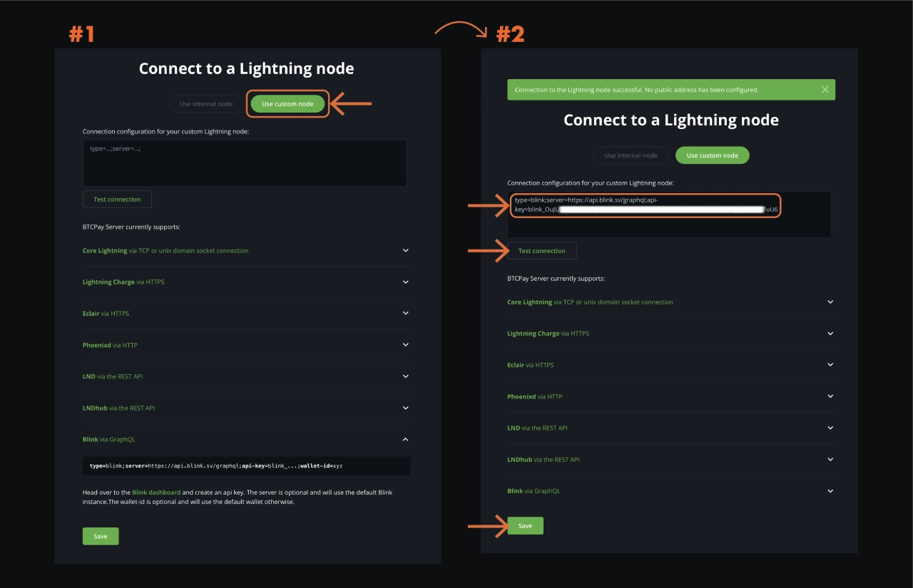Click Test connection in panel #1
The width and height of the screenshot is (913, 588).
pyautogui.click(x=116, y=199)
